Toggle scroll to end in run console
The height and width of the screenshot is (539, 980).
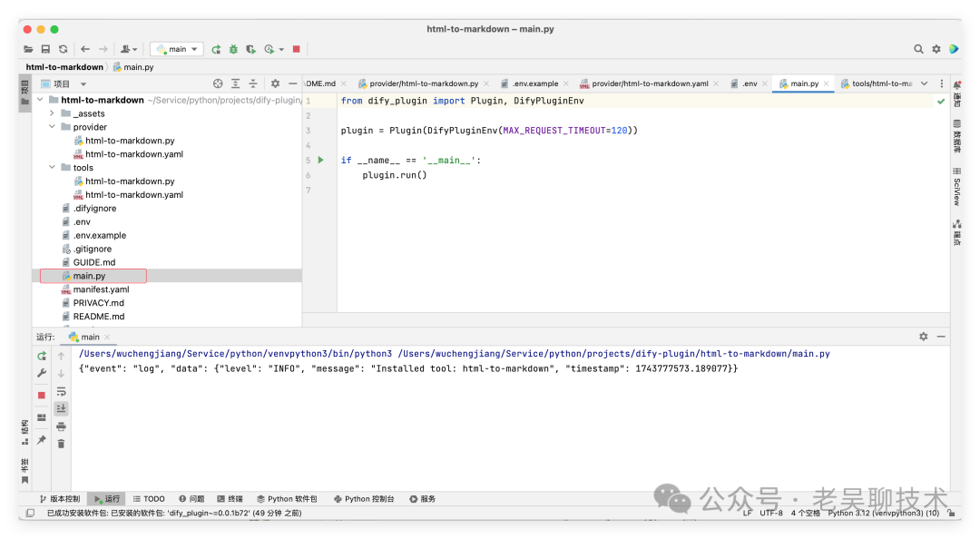click(x=62, y=408)
